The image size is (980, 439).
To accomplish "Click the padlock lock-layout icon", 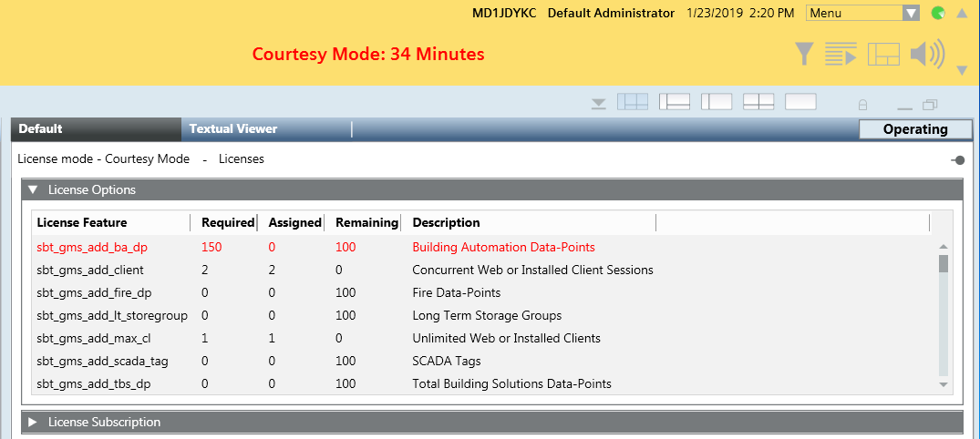I will tap(862, 104).
